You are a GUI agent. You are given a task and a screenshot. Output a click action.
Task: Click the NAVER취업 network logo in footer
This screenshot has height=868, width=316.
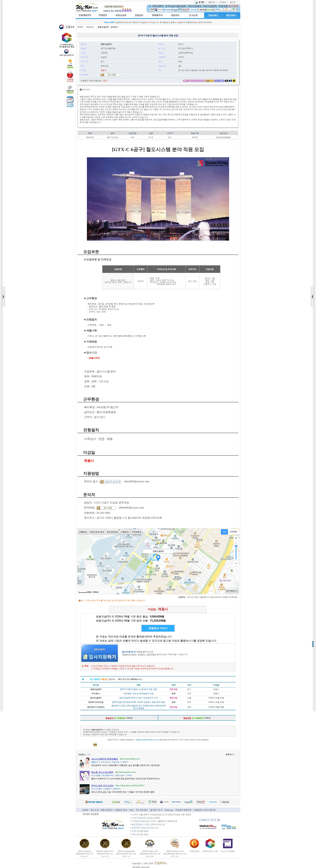pos(116,802)
